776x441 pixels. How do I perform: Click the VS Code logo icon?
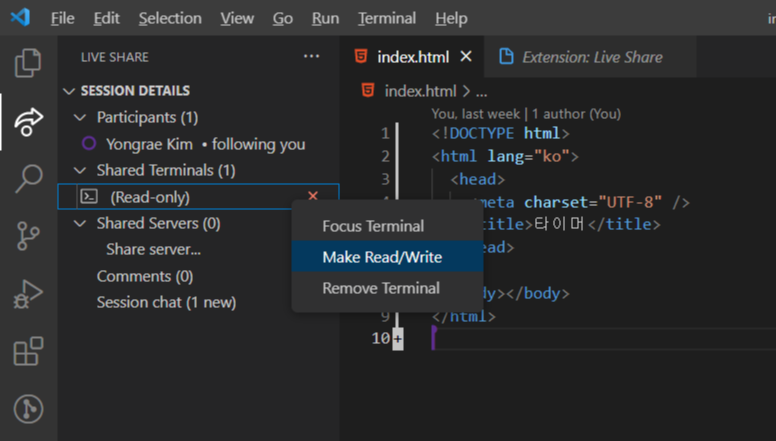pyautogui.click(x=20, y=18)
